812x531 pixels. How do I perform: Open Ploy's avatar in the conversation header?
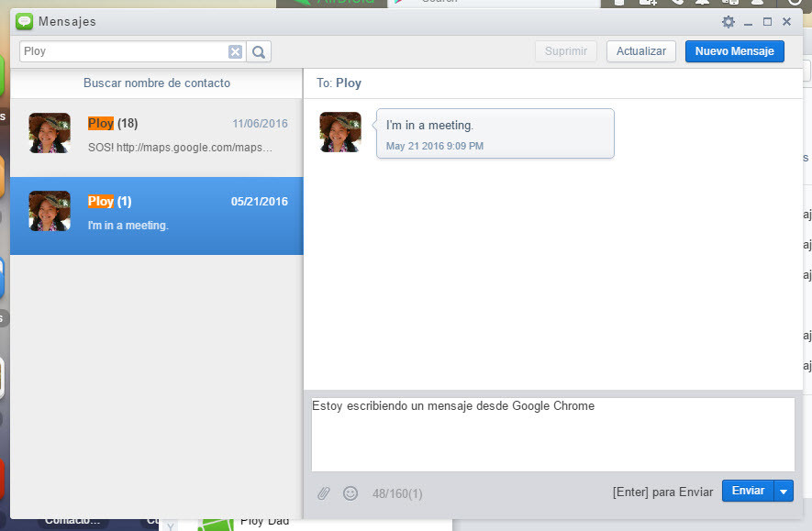pos(340,132)
